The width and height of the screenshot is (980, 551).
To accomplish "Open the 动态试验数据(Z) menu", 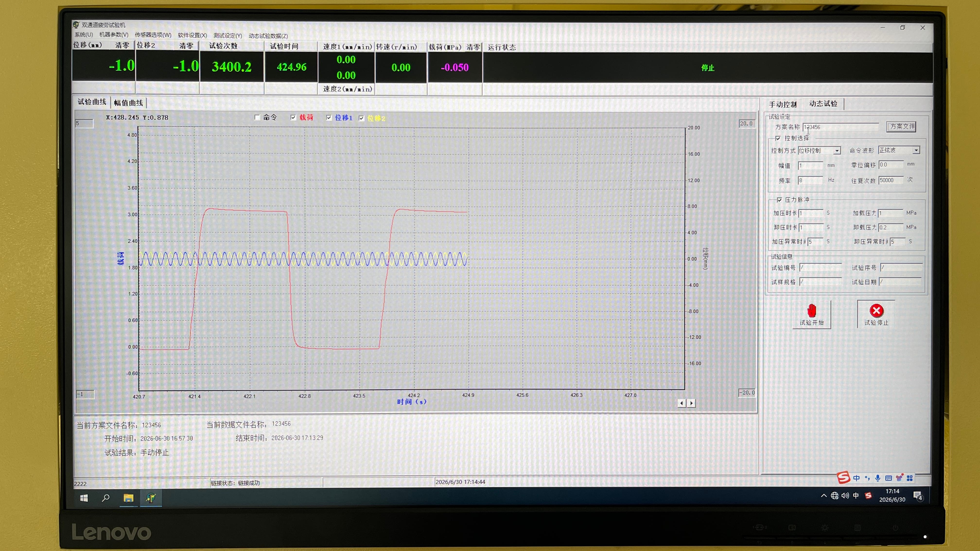I will 268,36.
